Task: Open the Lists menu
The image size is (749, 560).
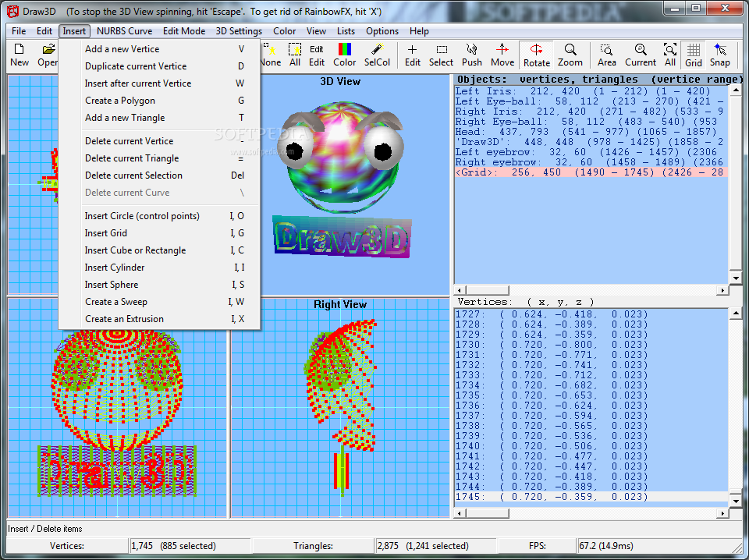Action: [x=346, y=31]
